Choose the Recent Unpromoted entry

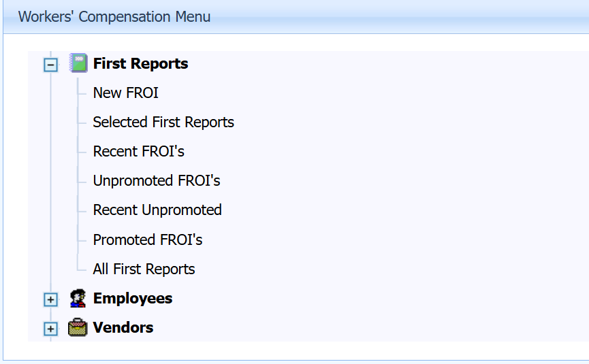[157, 210]
